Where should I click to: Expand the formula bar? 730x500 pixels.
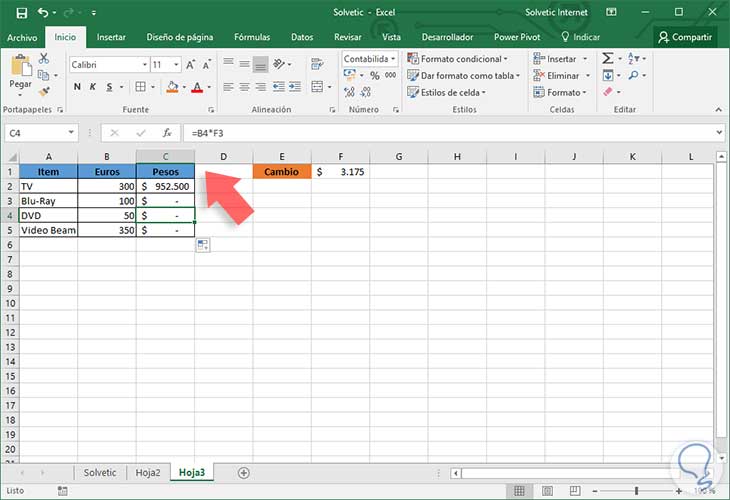click(719, 133)
